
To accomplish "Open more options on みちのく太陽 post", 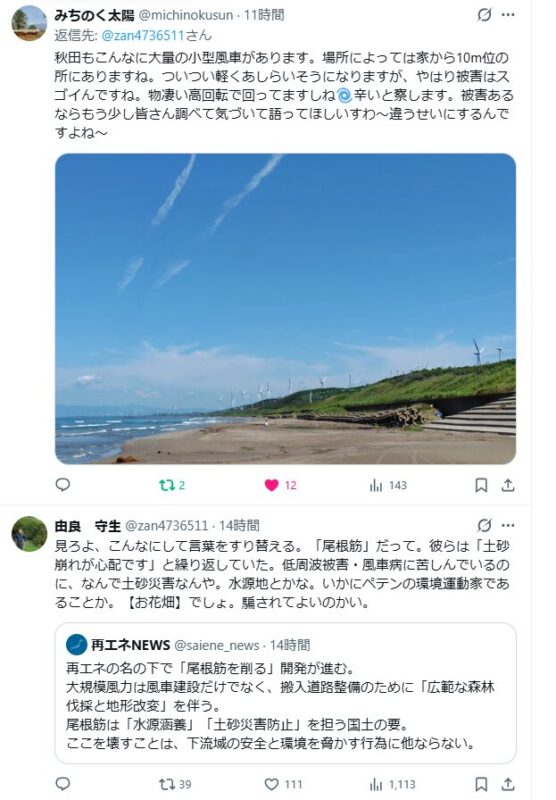I will pos(508,15).
